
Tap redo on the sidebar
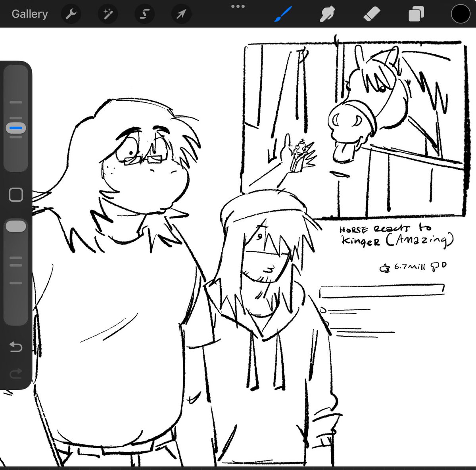[x=15, y=373]
